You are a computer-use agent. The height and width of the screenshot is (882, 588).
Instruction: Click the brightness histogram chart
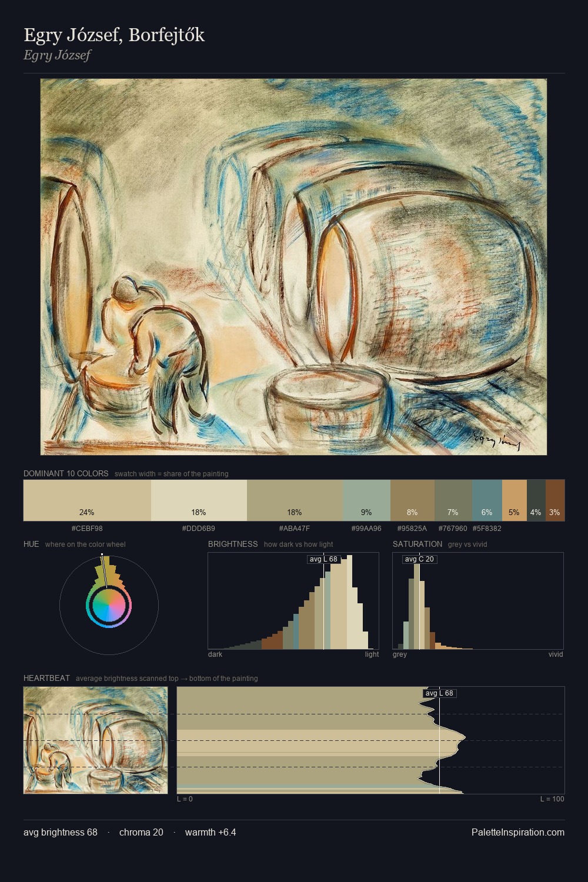[293, 601]
